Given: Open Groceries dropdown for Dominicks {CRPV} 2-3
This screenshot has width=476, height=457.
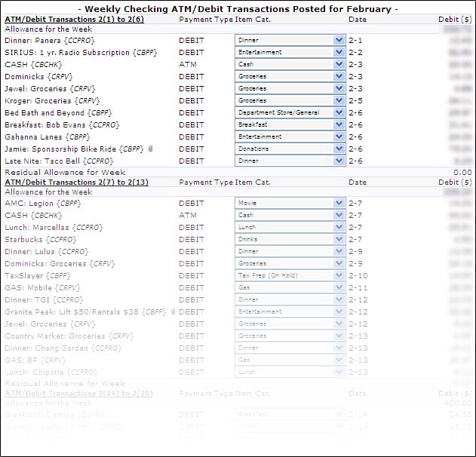Looking at the screenshot, I should pos(290,76).
